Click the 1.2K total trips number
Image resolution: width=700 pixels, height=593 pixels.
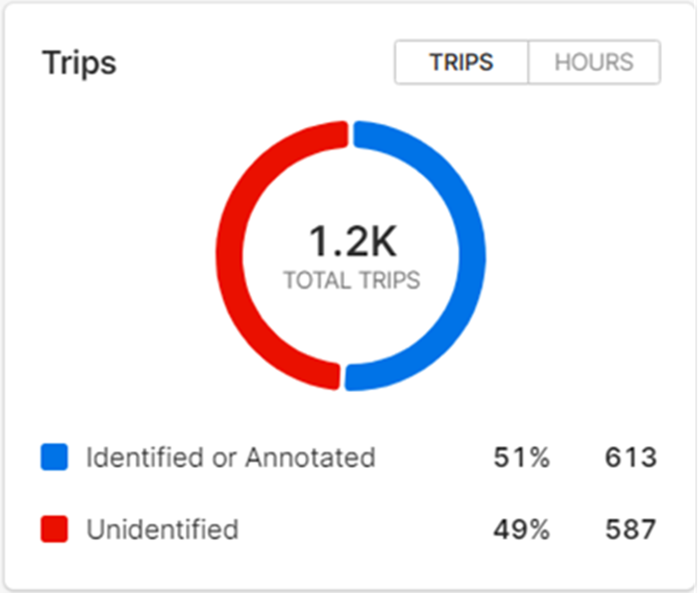pos(352,242)
